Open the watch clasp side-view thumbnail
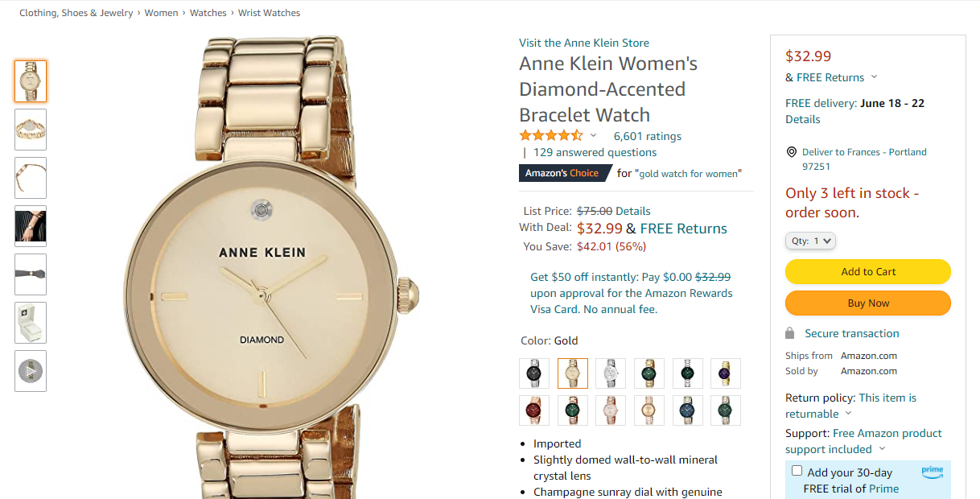Screen dimensions: 980x499 coord(31,178)
